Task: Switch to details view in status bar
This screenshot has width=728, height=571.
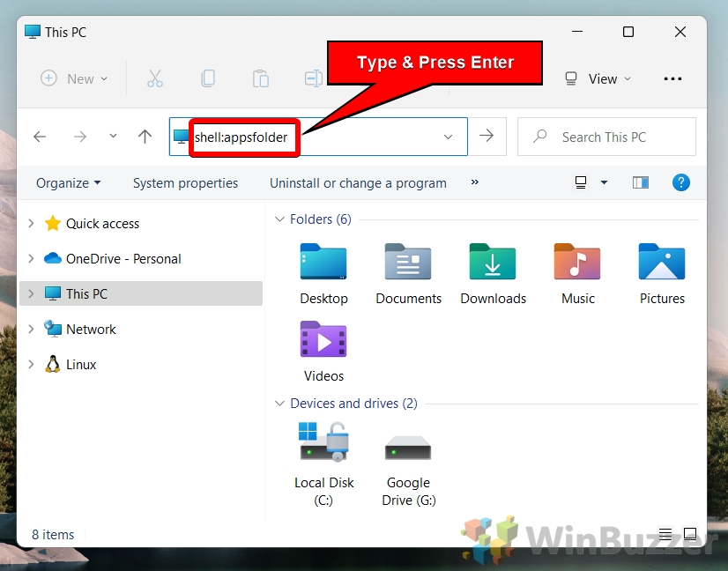Action: (665, 534)
